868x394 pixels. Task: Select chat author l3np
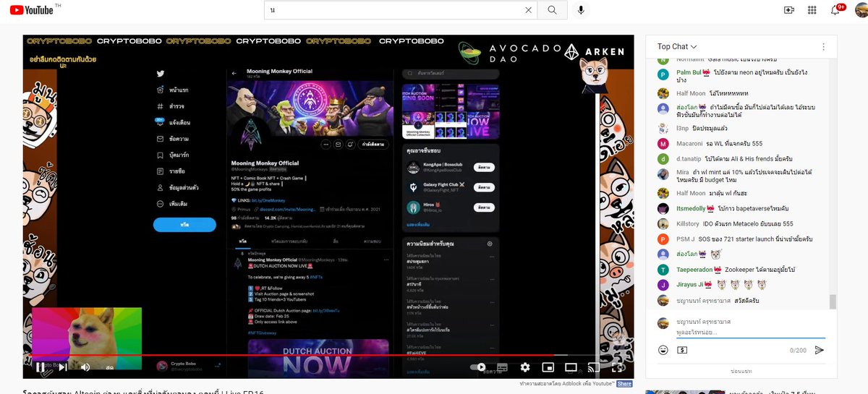(682, 128)
